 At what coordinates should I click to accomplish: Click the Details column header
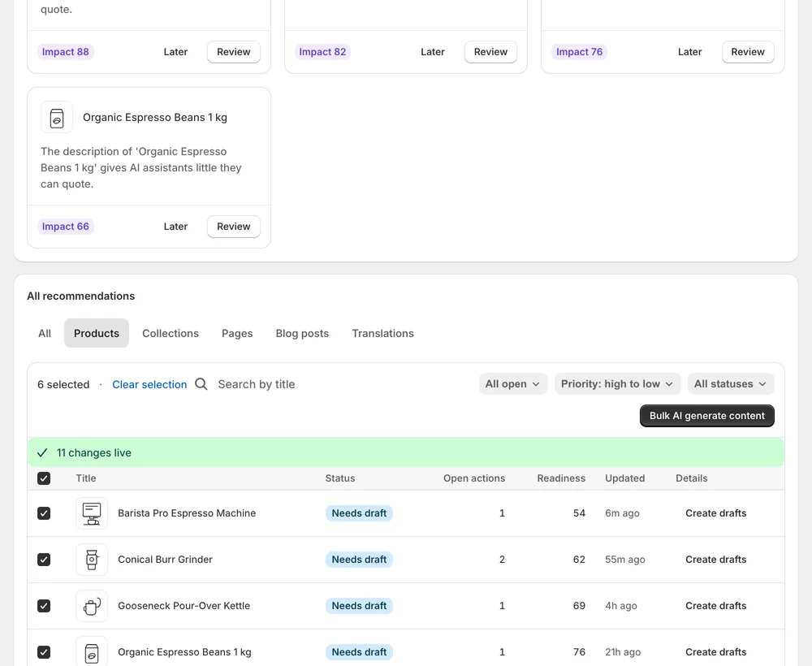pyautogui.click(x=691, y=478)
